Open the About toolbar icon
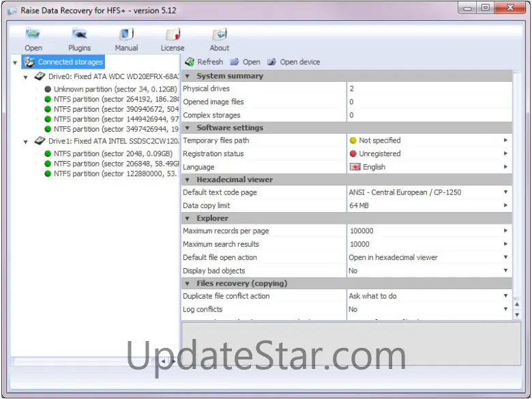This screenshot has height=399, width=532. pos(219,34)
